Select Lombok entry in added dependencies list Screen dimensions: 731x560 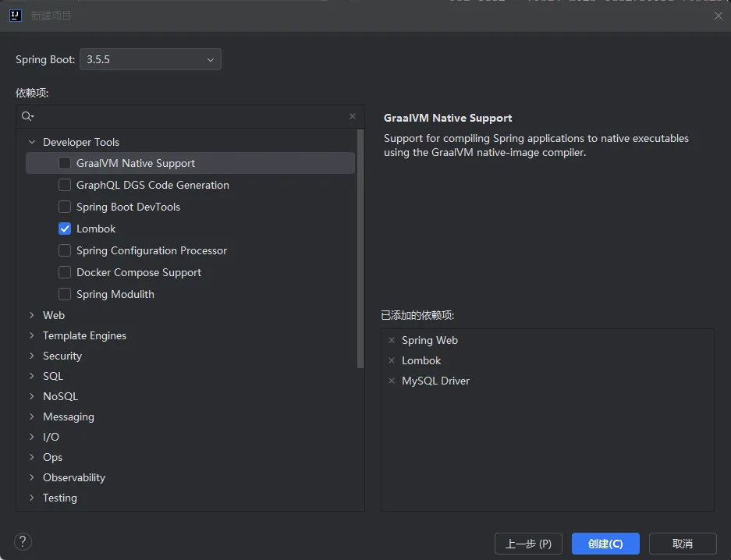pyautogui.click(x=421, y=360)
